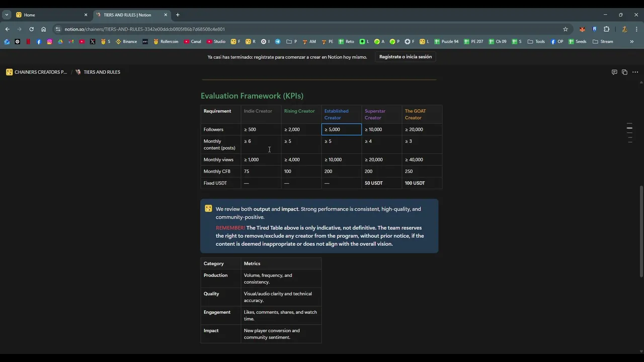
Task: Open the browser home page
Action: (43, 29)
